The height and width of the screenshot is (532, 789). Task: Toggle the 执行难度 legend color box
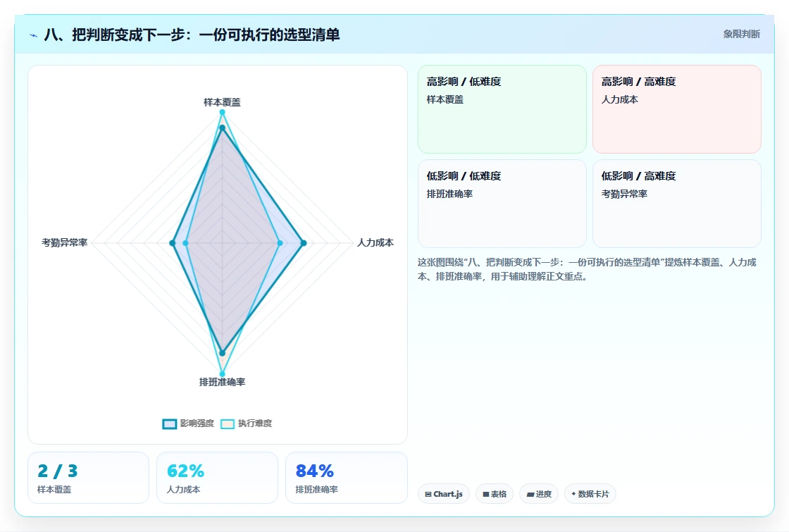point(228,423)
